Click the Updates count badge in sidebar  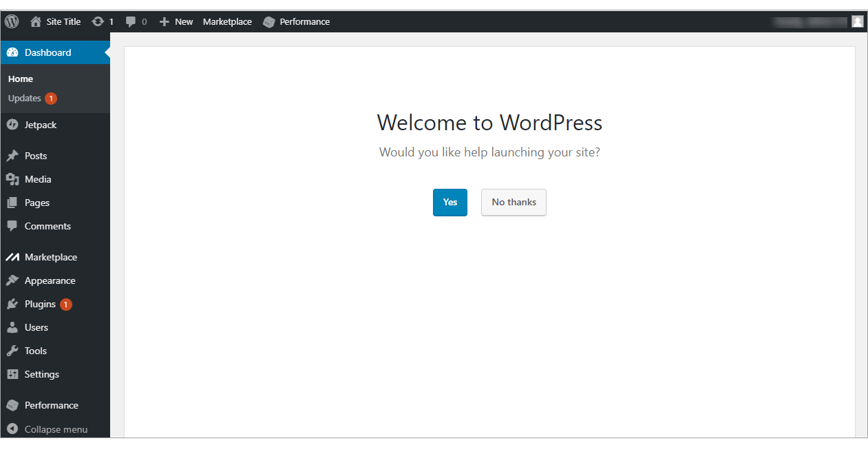coord(51,99)
